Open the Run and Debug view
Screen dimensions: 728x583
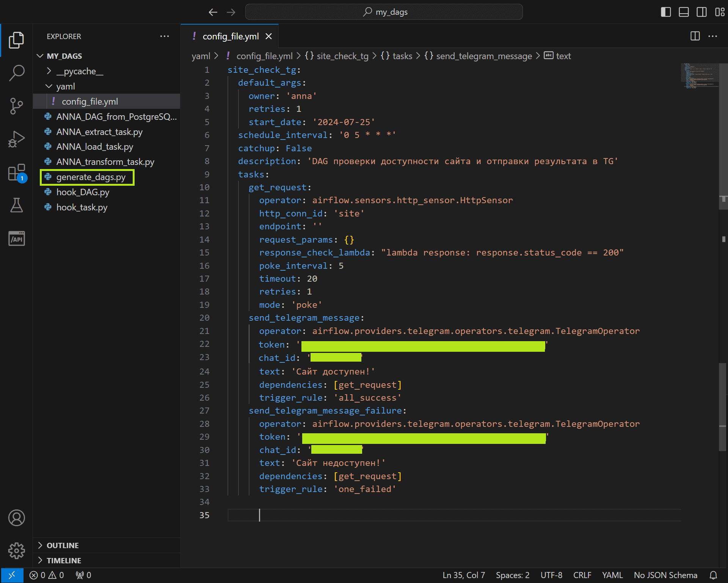pyautogui.click(x=16, y=139)
